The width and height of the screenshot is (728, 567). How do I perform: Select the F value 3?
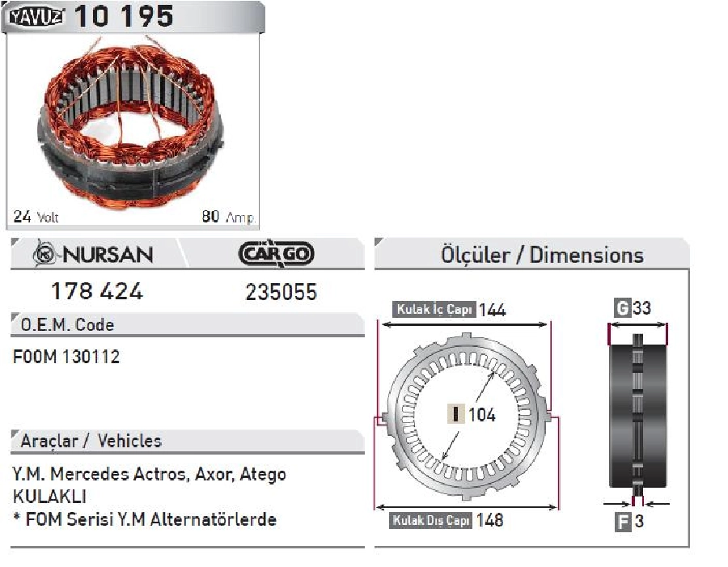639,521
